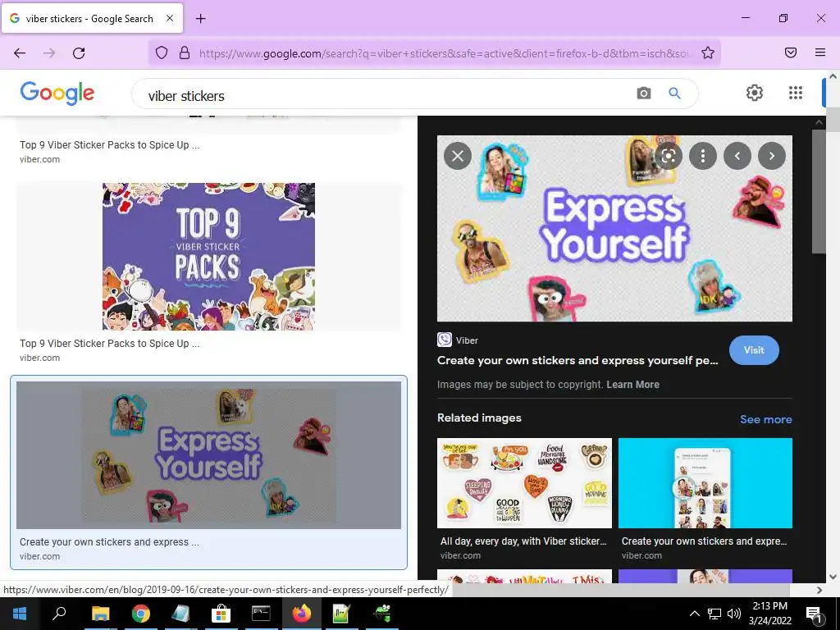Go to the Google homepage logo
This screenshot has width=840, height=630.
point(57,94)
